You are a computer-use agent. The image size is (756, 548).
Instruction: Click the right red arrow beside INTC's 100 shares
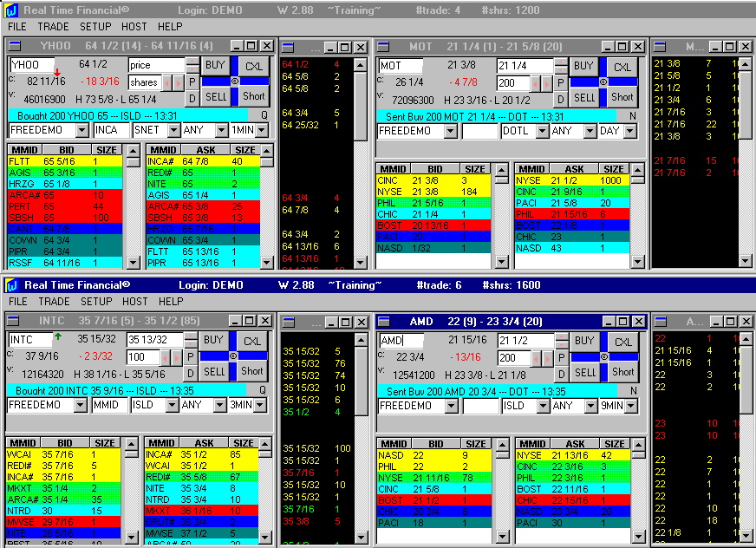(177, 358)
